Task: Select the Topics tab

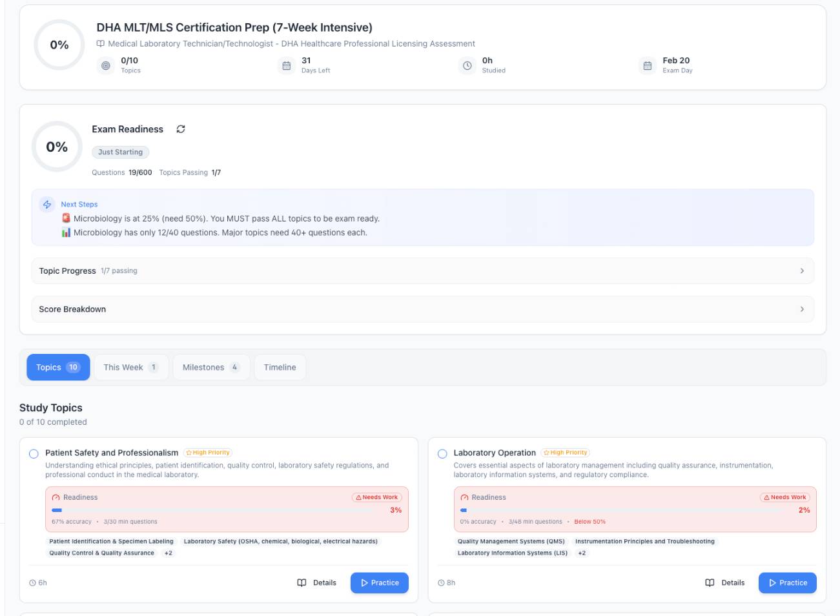Action: 57,367
